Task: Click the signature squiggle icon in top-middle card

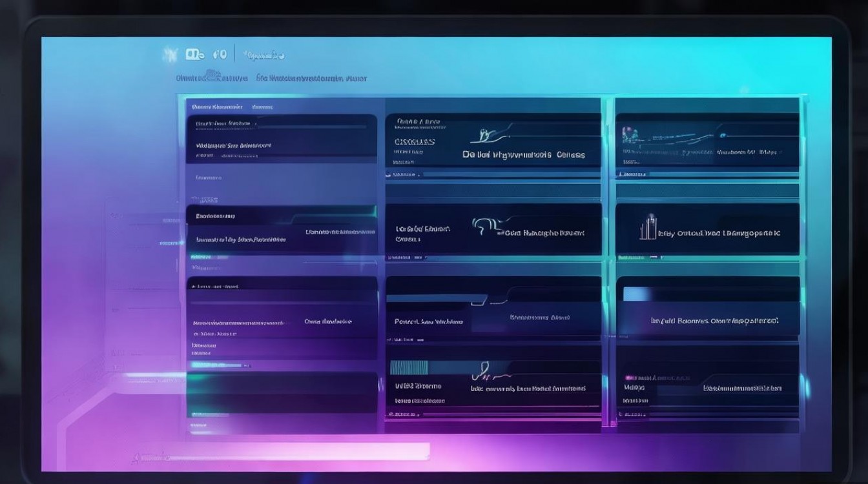Action: [488, 134]
